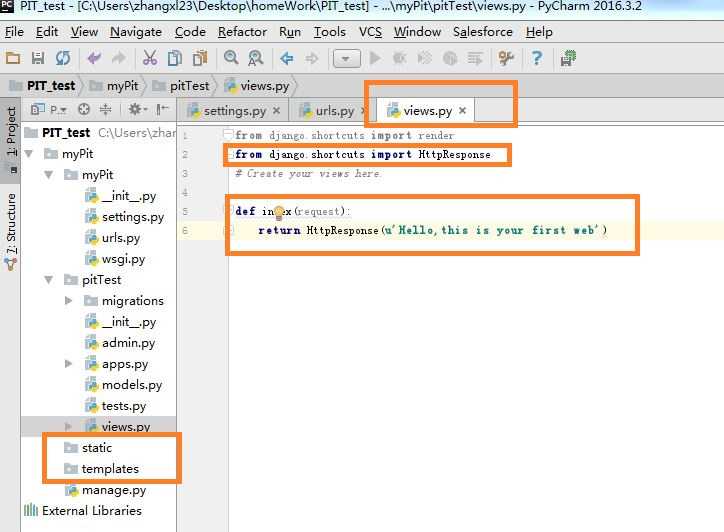The width and height of the screenshot is (724, 532).
Task: Click the Replace toolbar icon
Action: pos(255,58)
